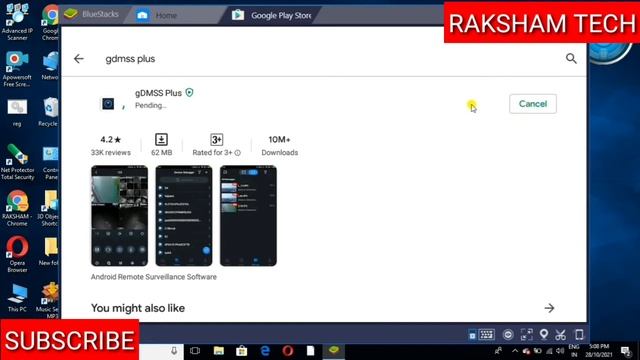This screenshot has height=360, width=640.
Task: Open Microsoft Store from the taskbar
Action: coord(242,351)
